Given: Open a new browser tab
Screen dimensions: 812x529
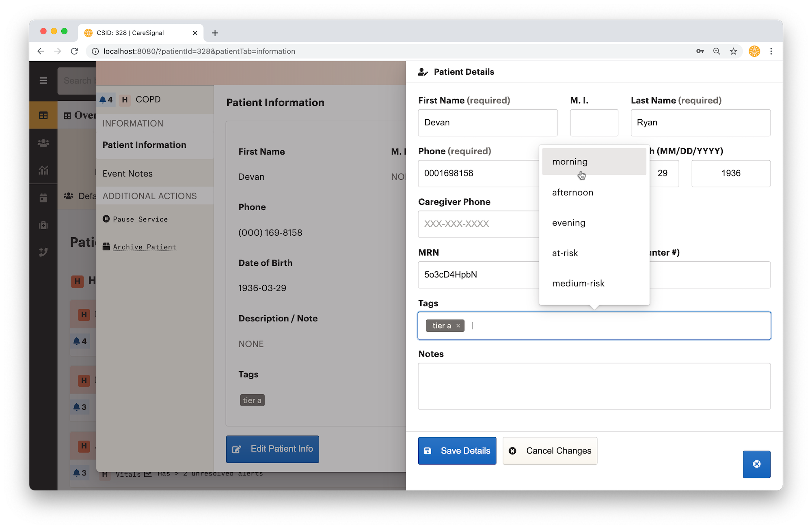Looking at the screenshot, I should click(215, 33).
